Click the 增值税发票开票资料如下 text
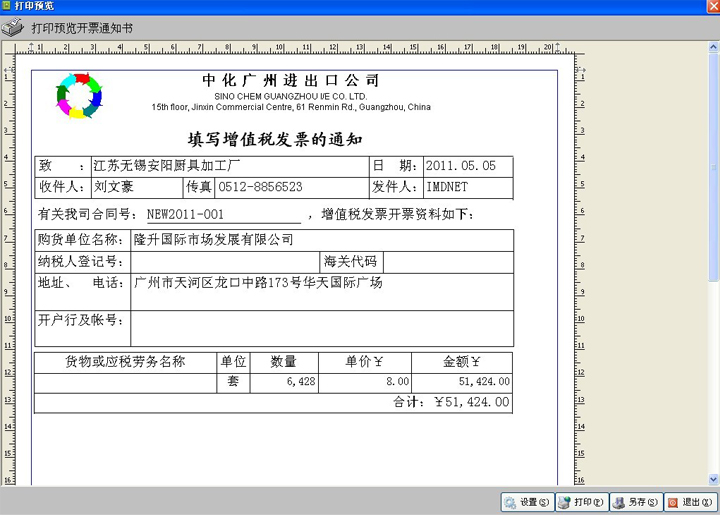 [x=398, y=214]
